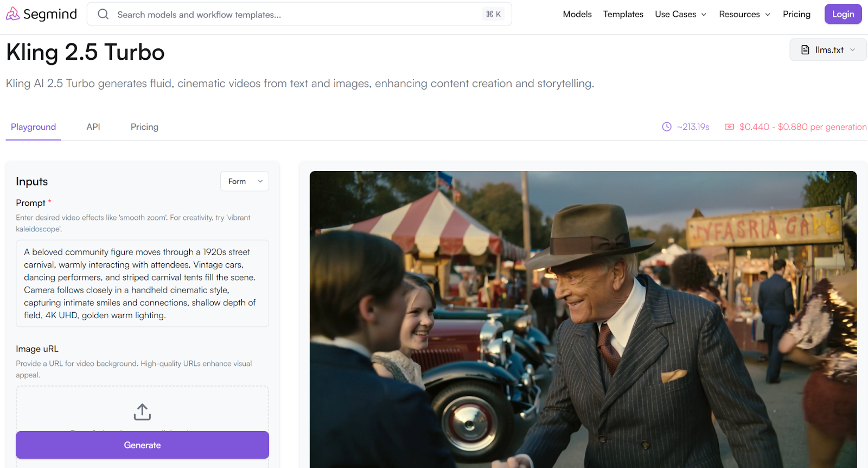
Task: Click inside the Prompt text area
Action: (x=142, y=283)
